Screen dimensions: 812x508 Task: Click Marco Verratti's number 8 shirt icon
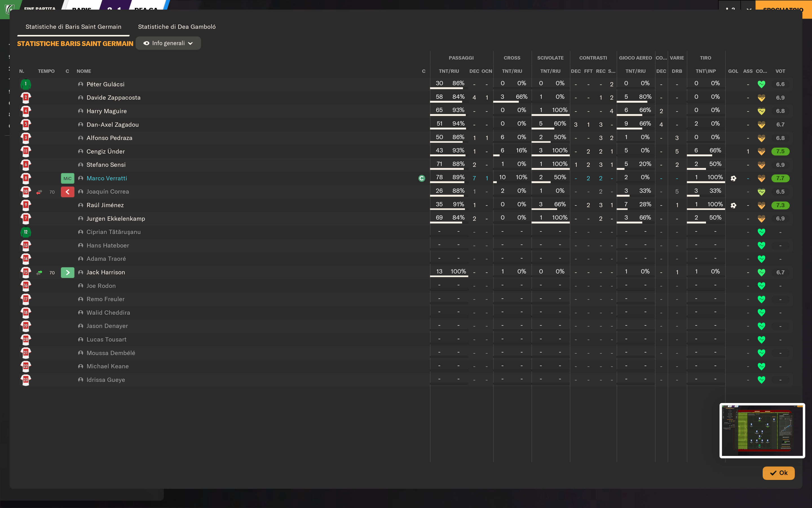pyautogui.click(x=26, y=178)
